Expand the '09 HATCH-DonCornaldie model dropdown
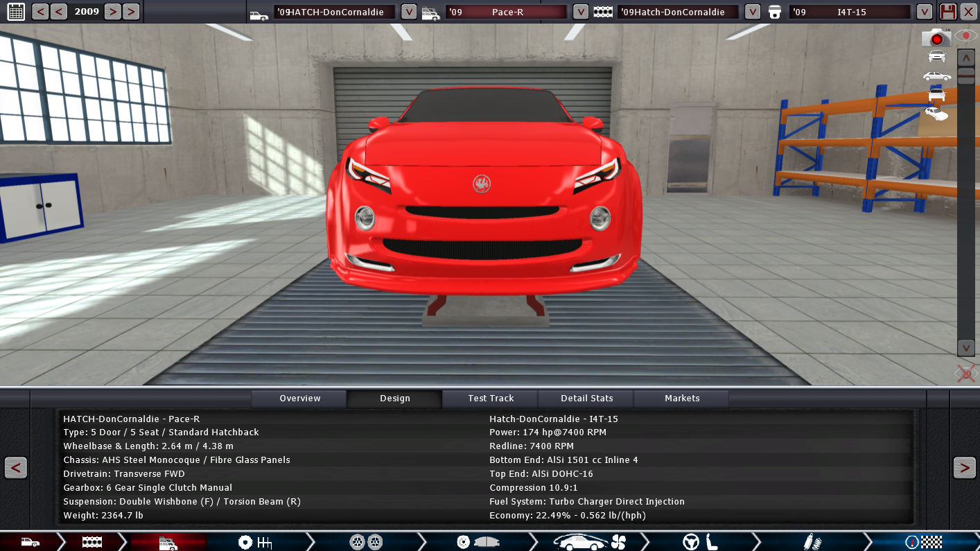980x551 pixels. 409,12
